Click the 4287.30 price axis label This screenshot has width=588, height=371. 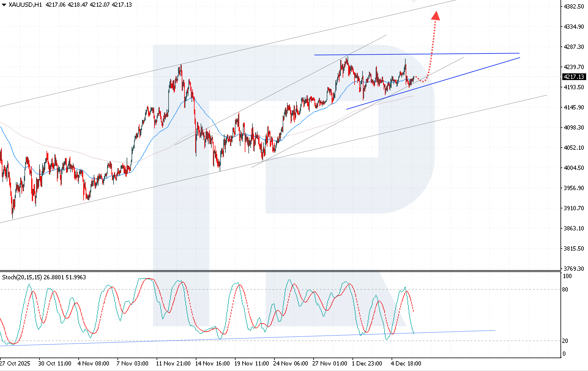tap(574, 47)
